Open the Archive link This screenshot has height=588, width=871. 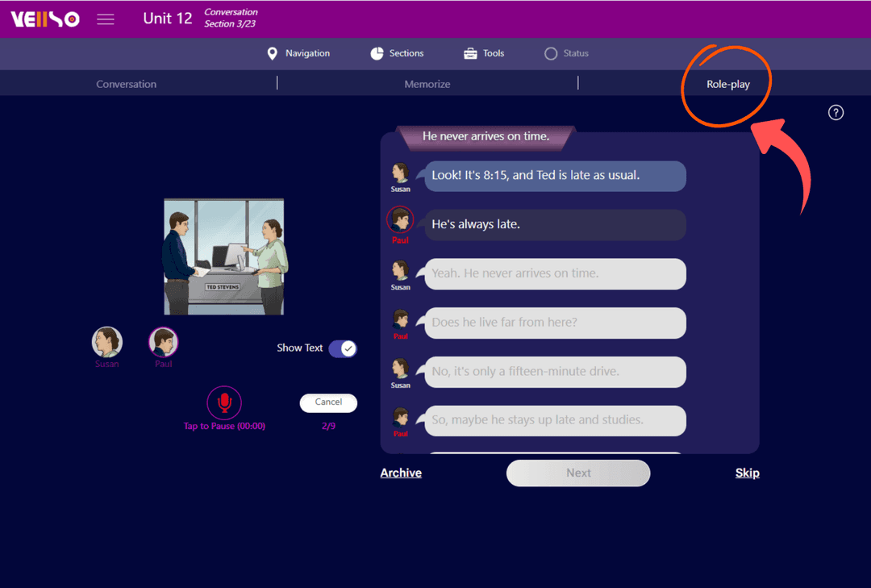401,473
